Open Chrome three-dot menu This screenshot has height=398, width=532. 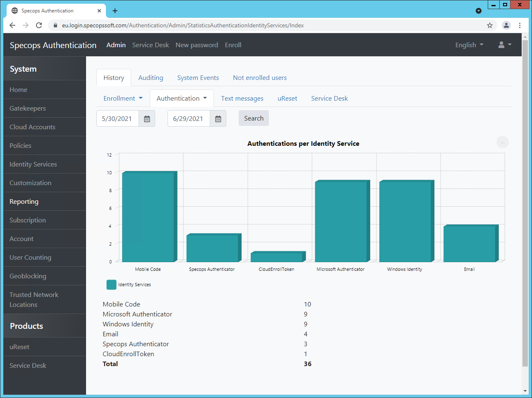coord(520,25)
